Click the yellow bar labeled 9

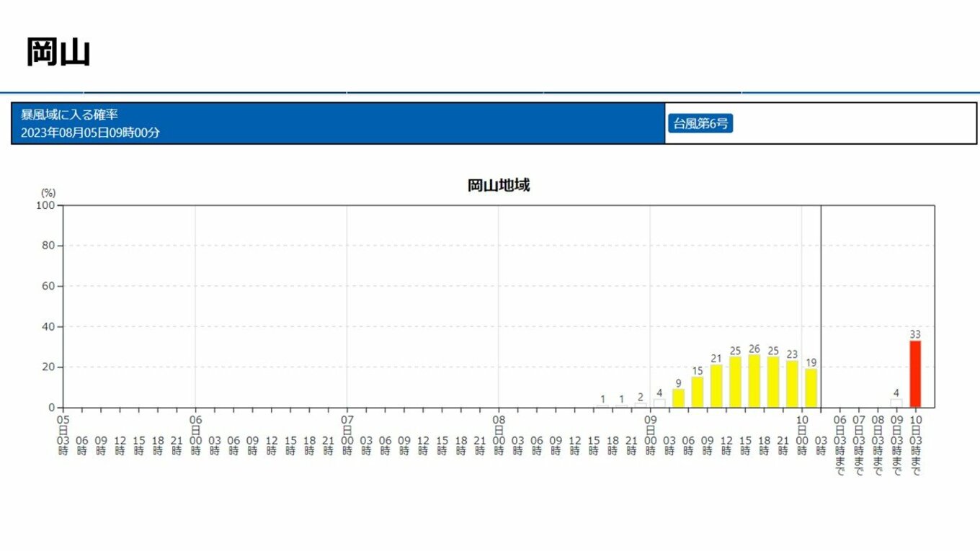(678, 398)
